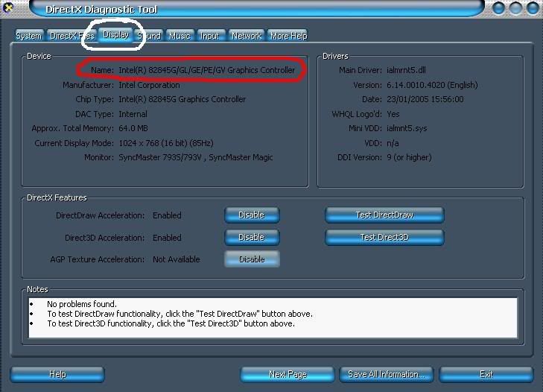Screen dimensions: 543x392
Task: Select the device name Intel(R) 82845G/GL/GE/PE/GV text
Action: click(207, 70)
